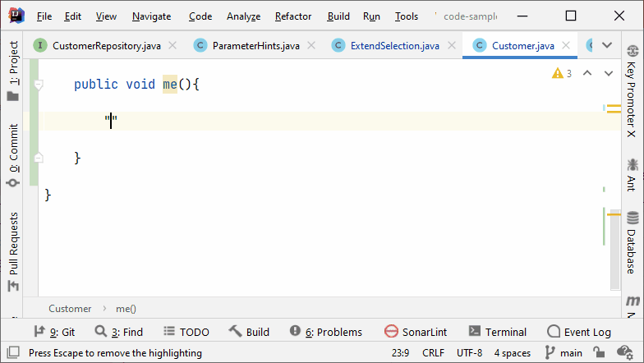Viewport: 644px width, 363px height.
Task: Go to previous highlighted error
Action: 587,74
